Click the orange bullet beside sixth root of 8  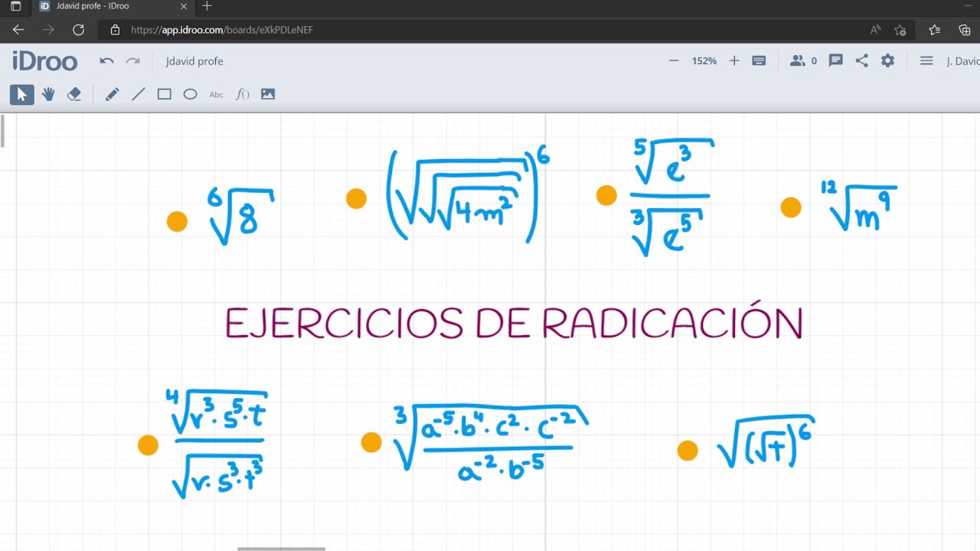click(x=177, y=221)
